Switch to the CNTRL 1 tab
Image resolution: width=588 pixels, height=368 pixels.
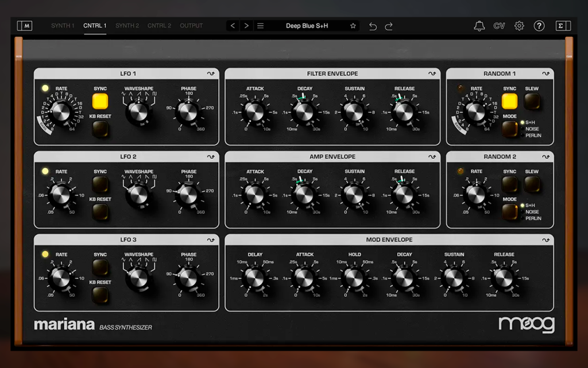tap(95, 25)
